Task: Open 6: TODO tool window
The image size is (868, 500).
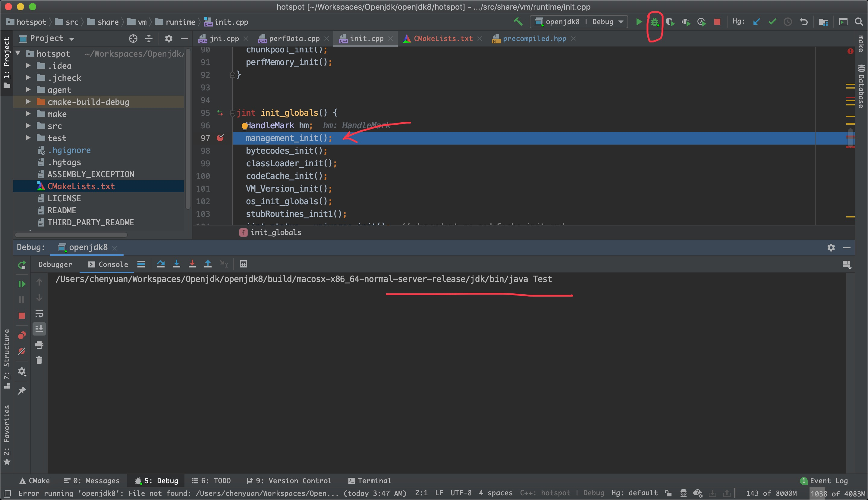Action: pyautogui.click(x=211, y=481)
